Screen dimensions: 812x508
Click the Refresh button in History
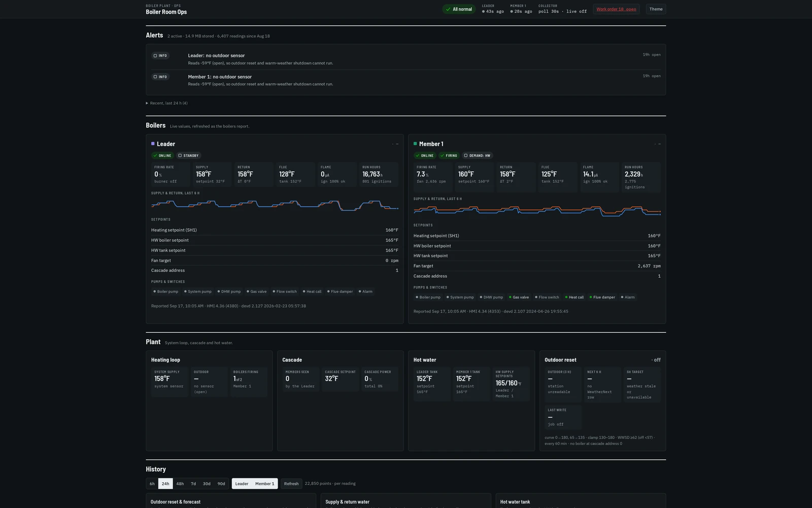[291, 484]
